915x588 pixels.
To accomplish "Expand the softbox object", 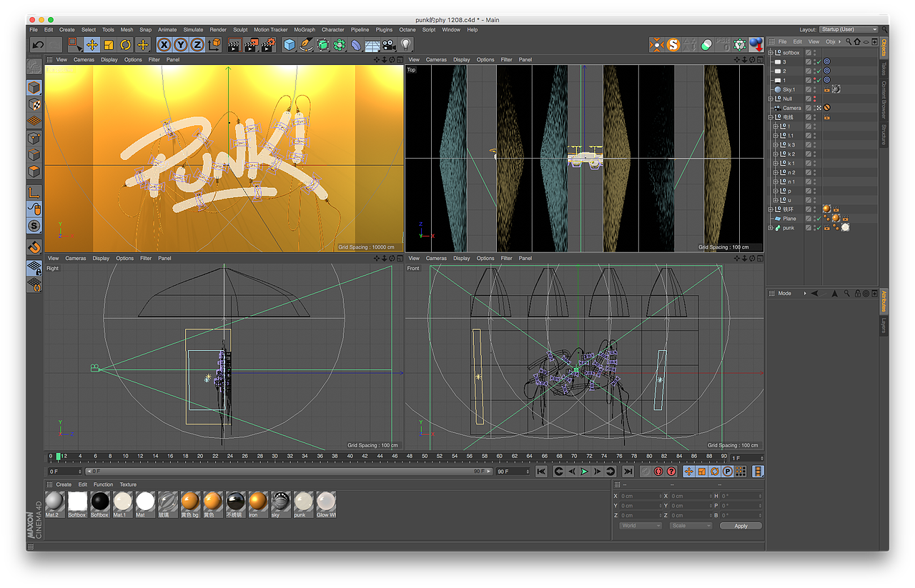I will click(x=771, y=52).
